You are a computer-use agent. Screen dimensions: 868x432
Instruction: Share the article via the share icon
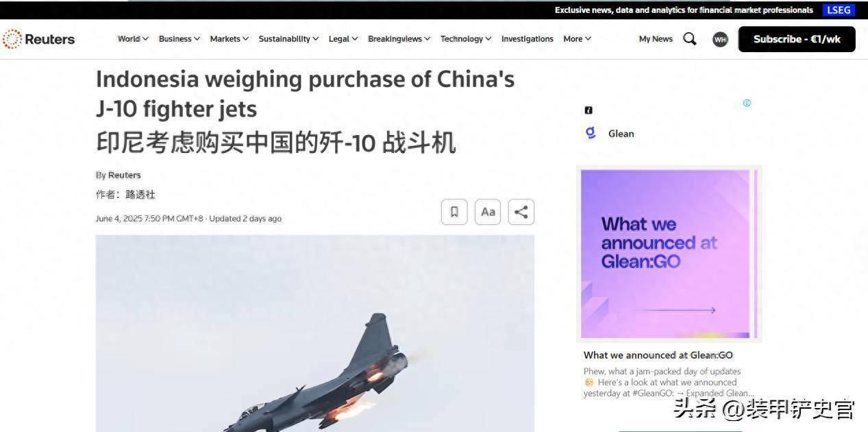pos(521,212)
